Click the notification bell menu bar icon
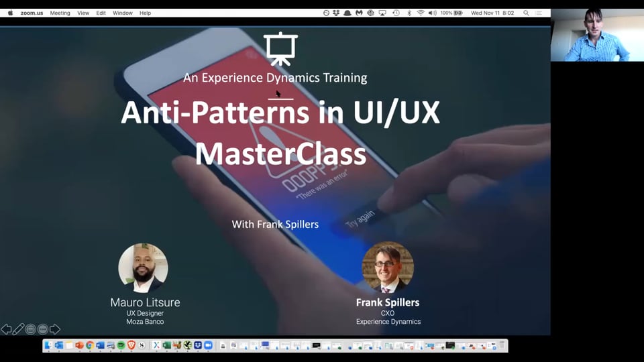Screen dimensions: 644x362 (347, 13)
